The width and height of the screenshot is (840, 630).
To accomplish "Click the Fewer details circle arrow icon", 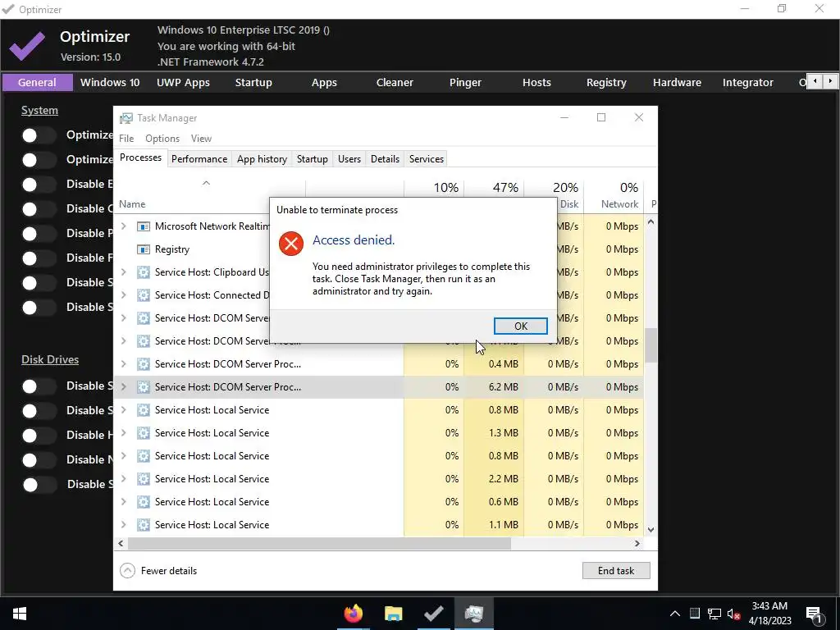I will pos(127,571).
